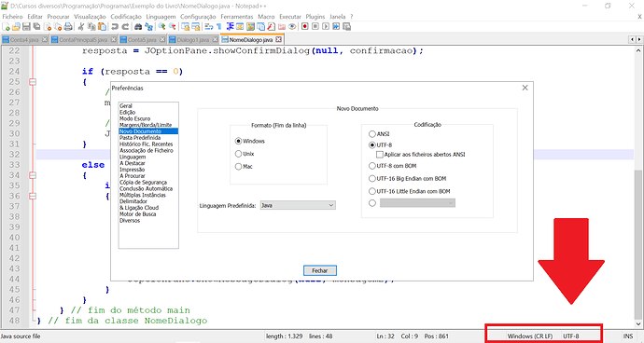Click the New file toolbar icon
Image resolution: width=644 pixels, height=343 pixels.
pyautogui.click(x=7, y=27)
